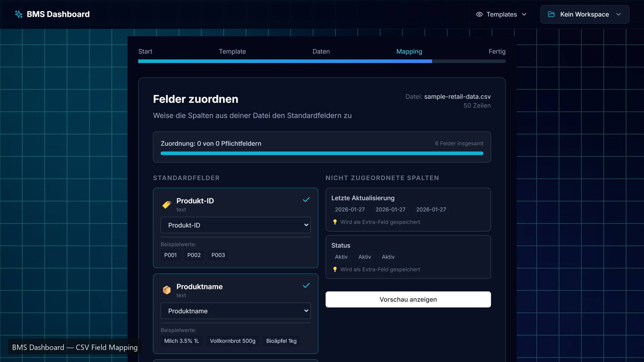644x362 pixels.
Task: Go to the Template wizard step
Action: (x=232, y=51)
